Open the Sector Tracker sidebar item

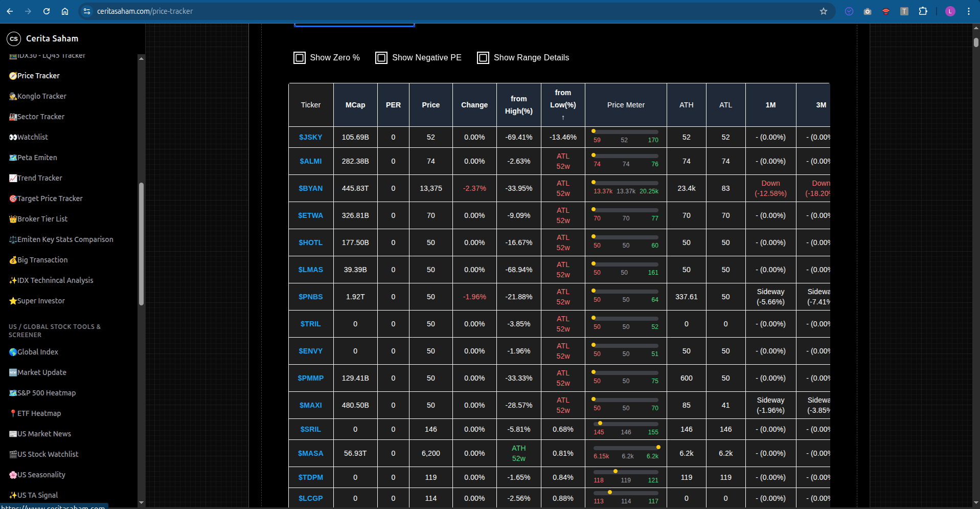pos(40,117)
